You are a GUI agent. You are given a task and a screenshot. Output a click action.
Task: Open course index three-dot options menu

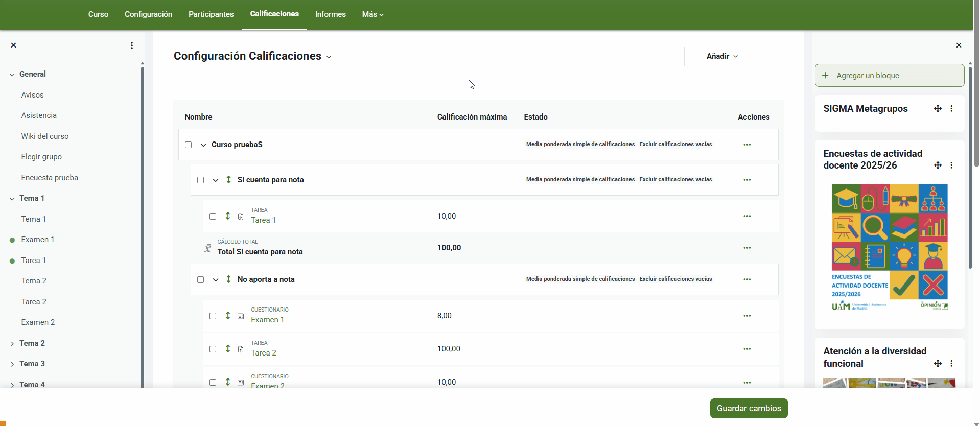tap(132, 45)
